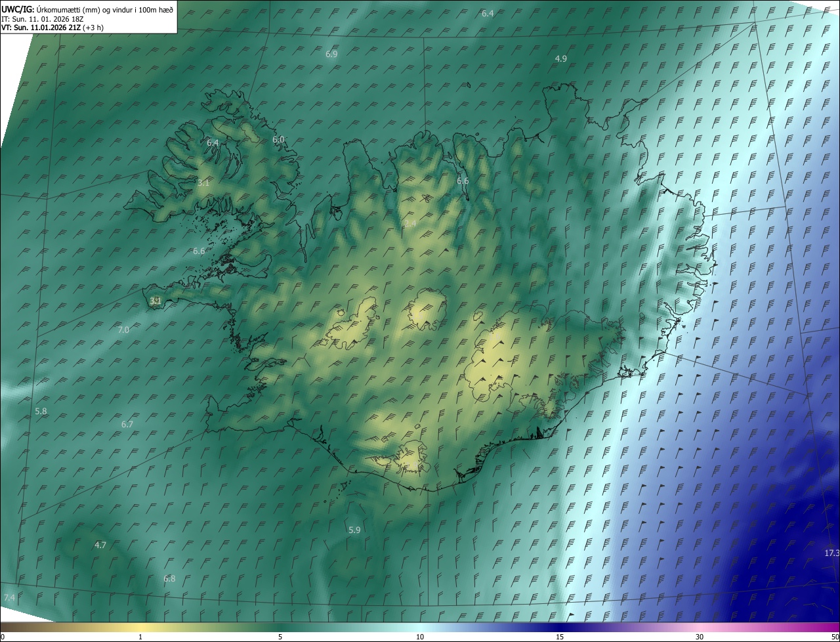Click the 50 tick on the color scale

pyautogui.click(x=835, y=637)
